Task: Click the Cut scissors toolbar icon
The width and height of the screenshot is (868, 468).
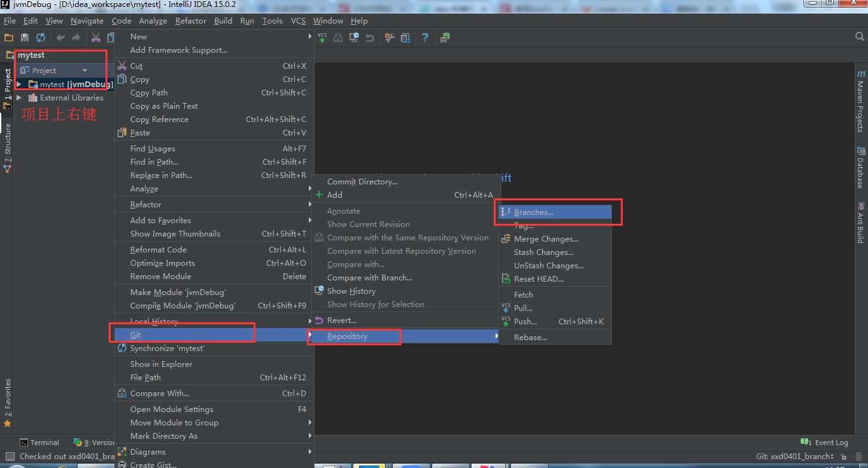Action: 96,38
